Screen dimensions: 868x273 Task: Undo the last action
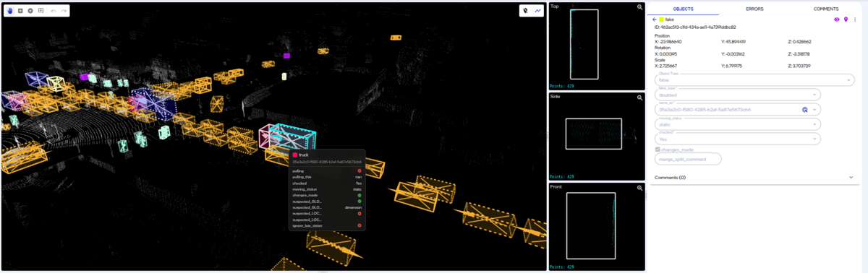54,11
